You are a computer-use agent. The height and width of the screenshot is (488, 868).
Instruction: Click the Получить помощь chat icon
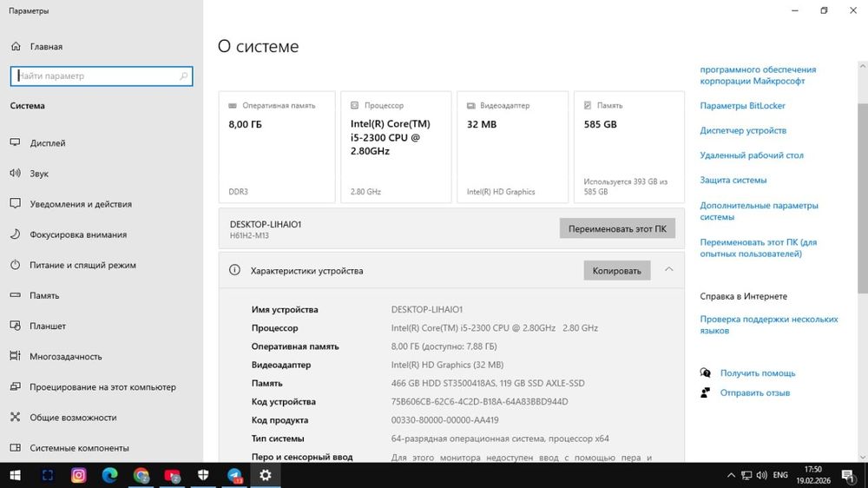point(705,373)
